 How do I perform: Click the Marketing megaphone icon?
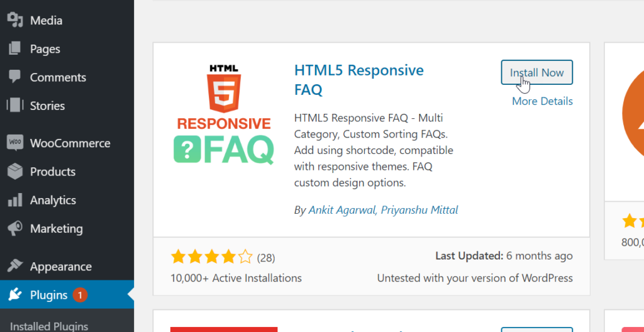pyautogui.click(x=15, y=228)
